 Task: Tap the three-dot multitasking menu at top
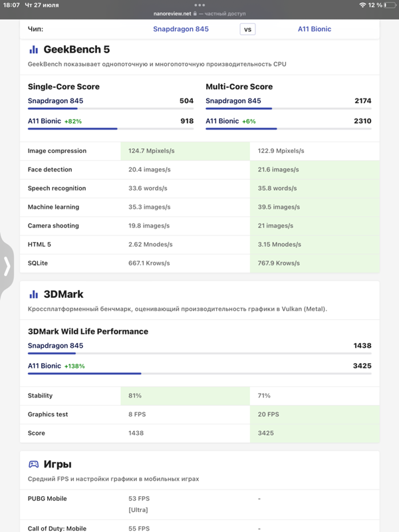(x=199, y=5)
